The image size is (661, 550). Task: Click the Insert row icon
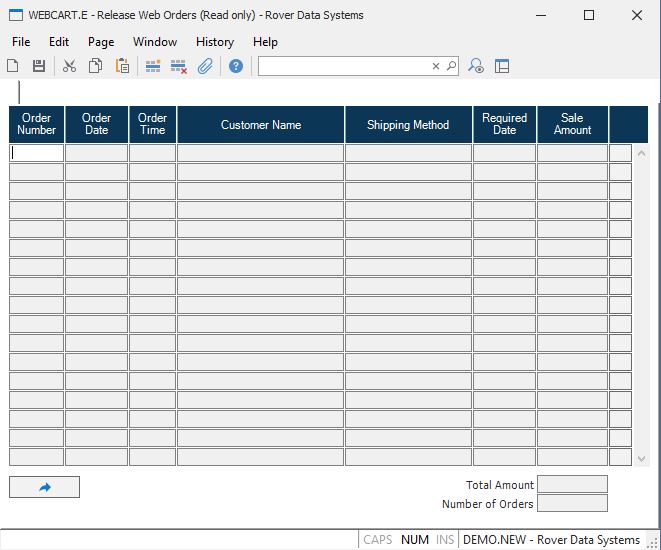[x=153, y=66]
